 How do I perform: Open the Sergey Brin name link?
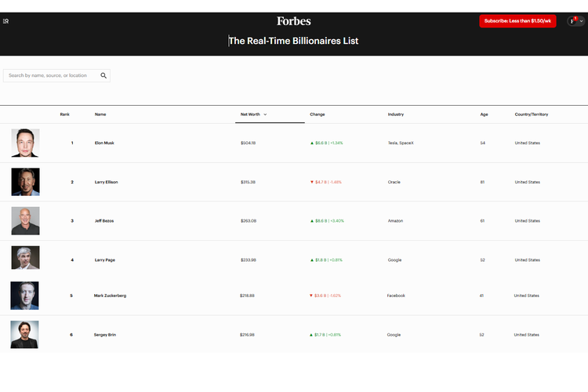(x=104, y=335)
